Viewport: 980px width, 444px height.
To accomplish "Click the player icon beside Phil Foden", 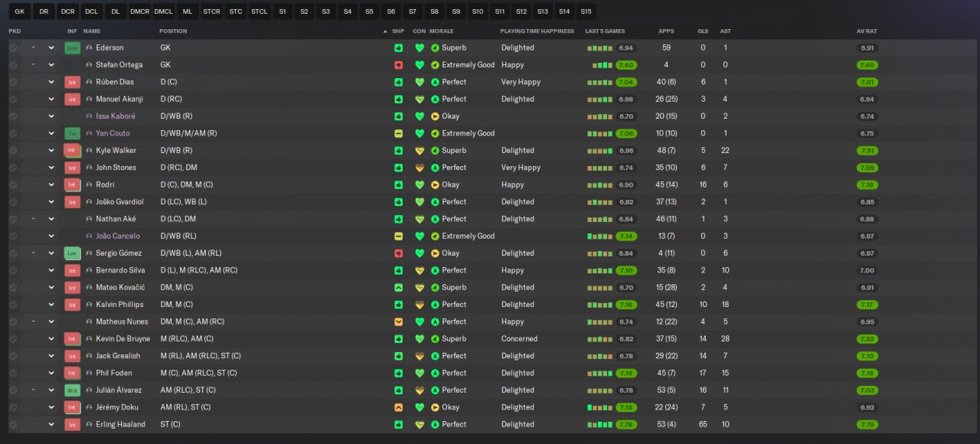I will (x=89, y=373).
